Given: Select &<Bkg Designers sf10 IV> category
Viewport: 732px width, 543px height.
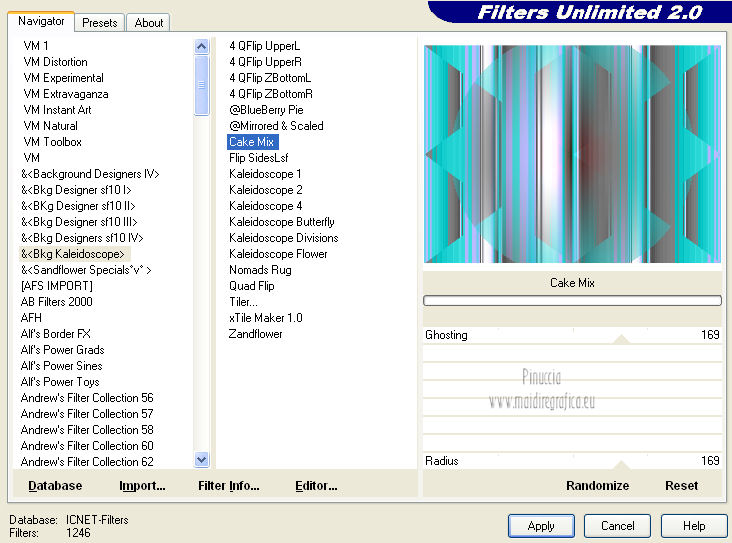Looking at the screenshot, I should tap(82, 238).
